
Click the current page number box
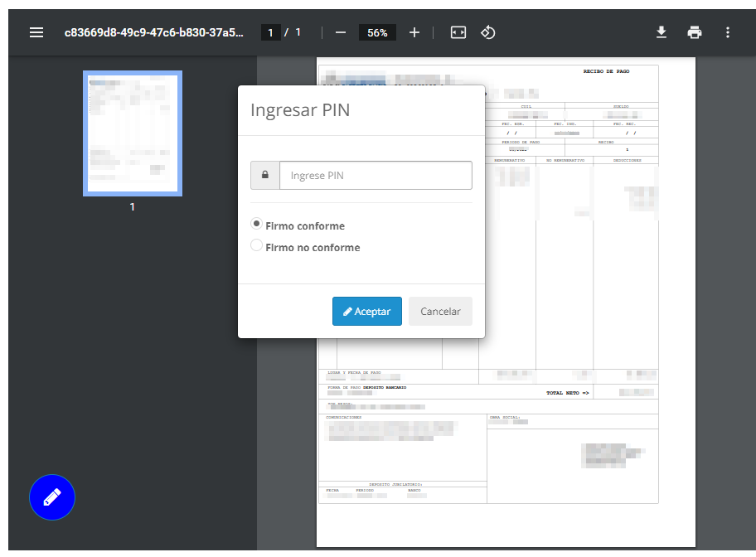[x=270, y=32]
